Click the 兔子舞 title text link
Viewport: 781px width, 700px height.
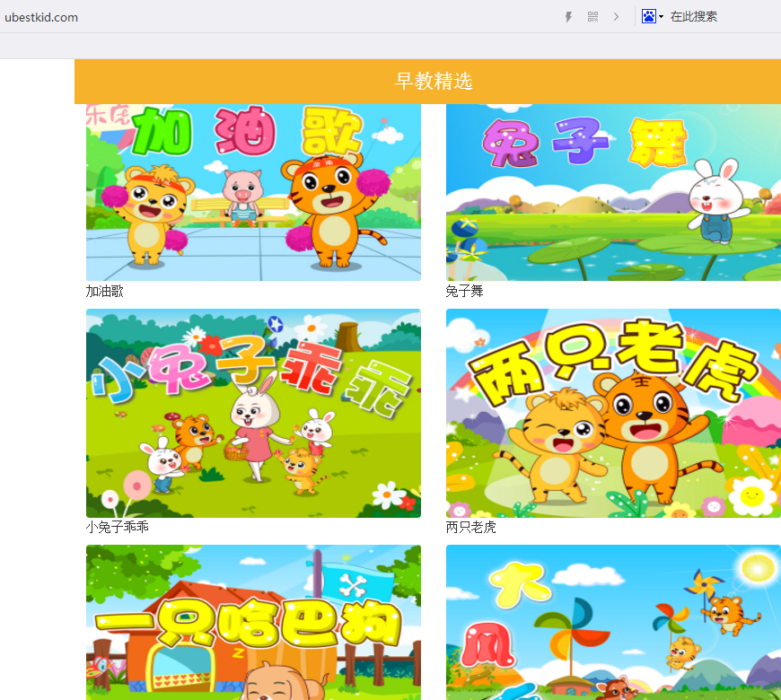[465, 292]
